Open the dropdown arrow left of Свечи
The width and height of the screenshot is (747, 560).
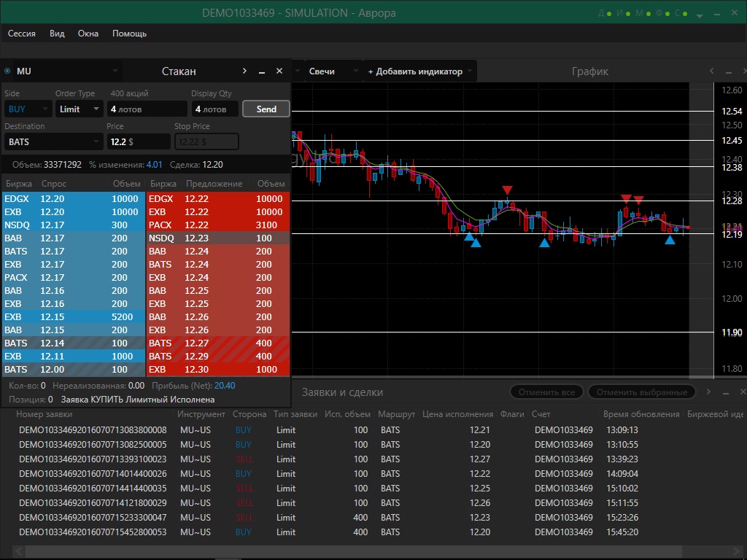298,71
